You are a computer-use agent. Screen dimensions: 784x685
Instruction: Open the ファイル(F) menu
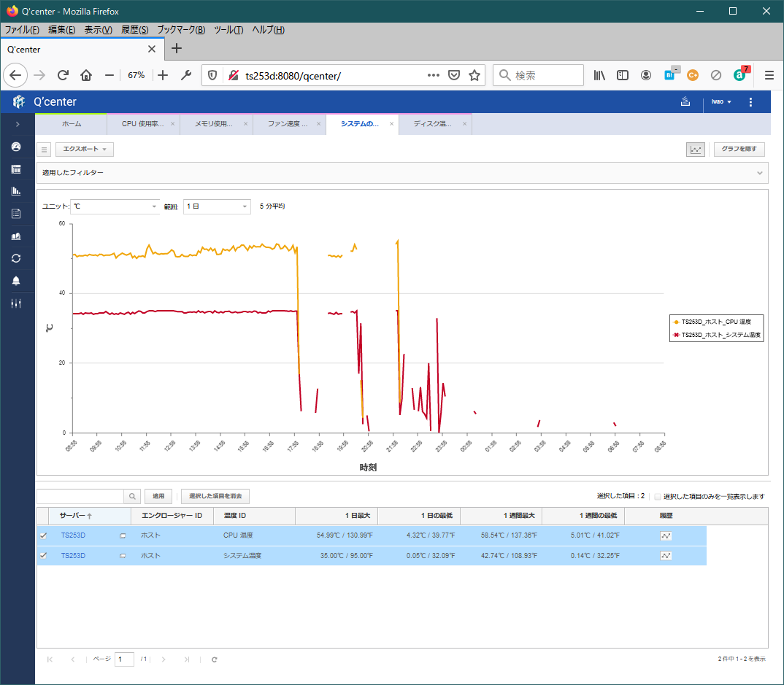coord(22,30)
